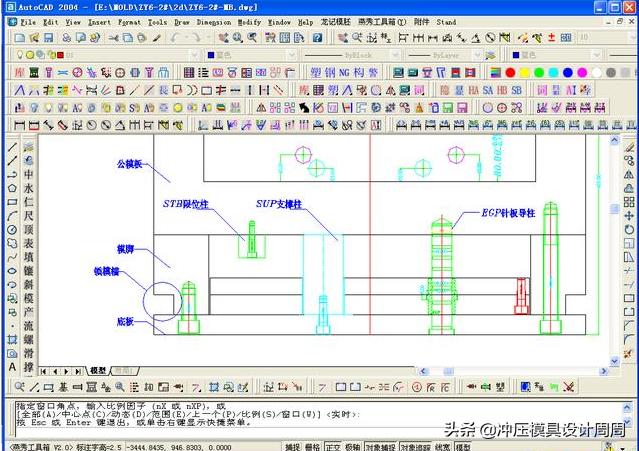639x451 pixels.
Task: Click the drawing area vertical scrollbar down arrow
Action: point(615,361)
